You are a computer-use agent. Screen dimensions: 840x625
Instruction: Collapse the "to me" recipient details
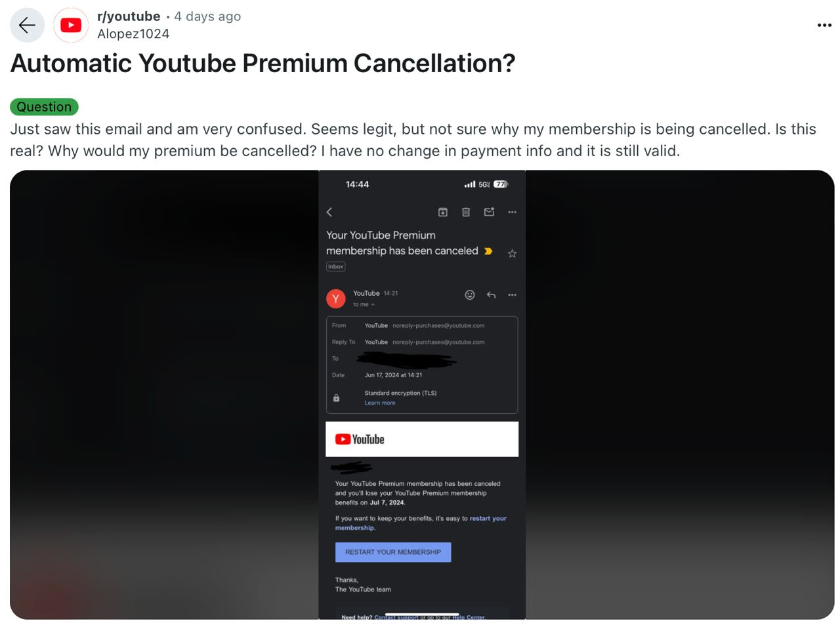pos(364,304)
